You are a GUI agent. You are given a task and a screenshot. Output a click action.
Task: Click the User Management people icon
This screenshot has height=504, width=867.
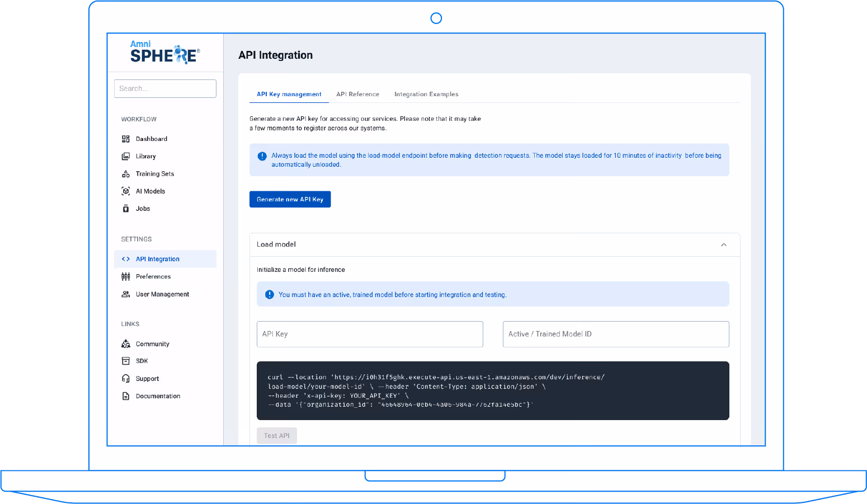coord(126,294)
